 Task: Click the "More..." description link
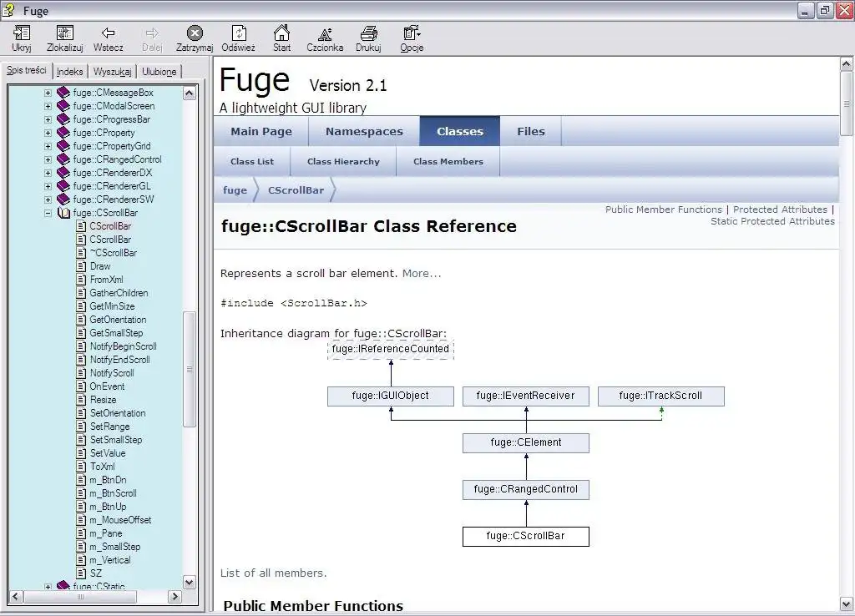[422, 274]
